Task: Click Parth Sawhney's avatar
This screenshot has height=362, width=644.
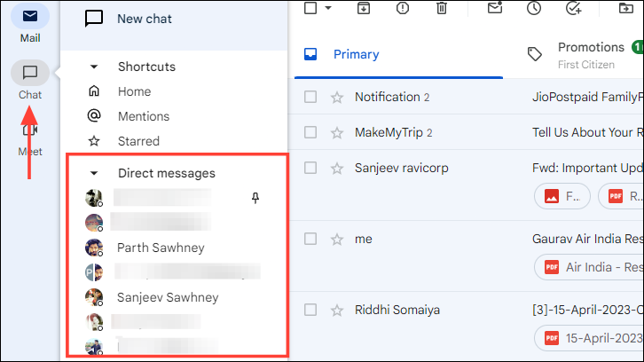Action: 94,248
